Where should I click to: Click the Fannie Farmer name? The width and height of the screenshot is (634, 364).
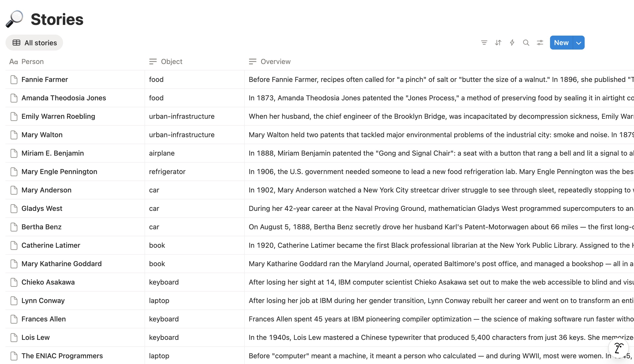click(x=45, y=79)
